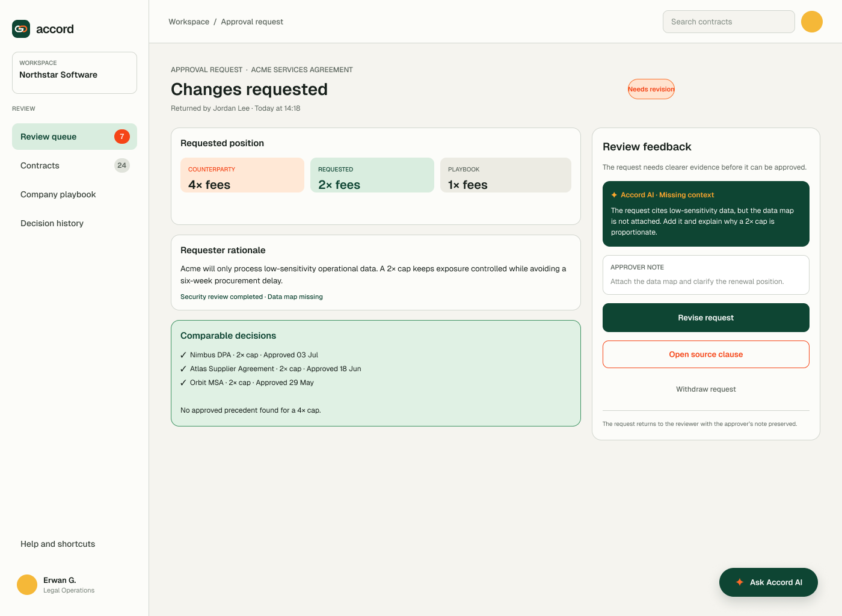Screen dimensions: 842x616
Task: Open the Northstar Software workspace selector
Action: pos(75,73)
